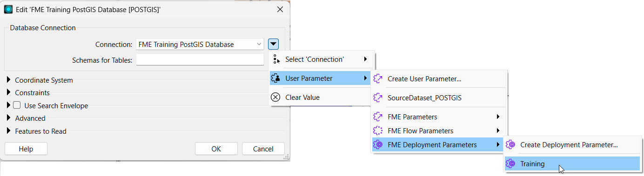The width and height of the screenshot is (644, 176).
Task: Toggle the Use Search Envelope checkbox
Action: [17, 105]
